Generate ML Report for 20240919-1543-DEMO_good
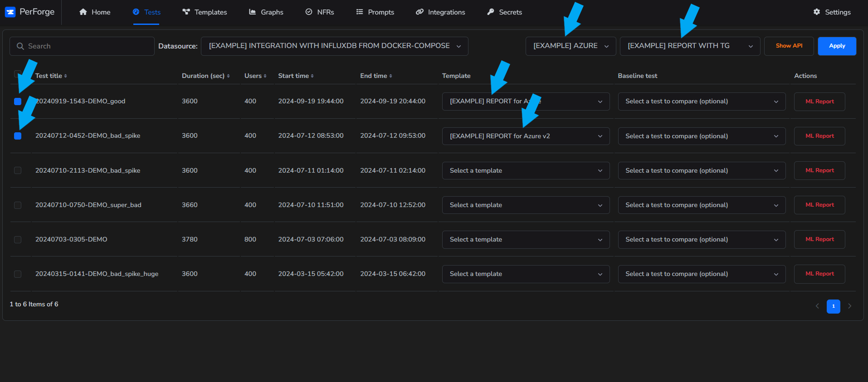868x382 pixels. (819, 102)
